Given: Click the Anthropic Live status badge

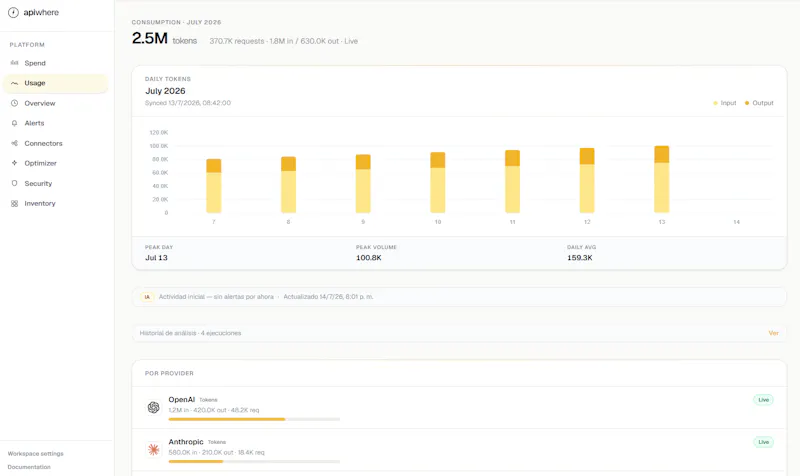Looking at the screenshot, I should (x=763, y=442).
